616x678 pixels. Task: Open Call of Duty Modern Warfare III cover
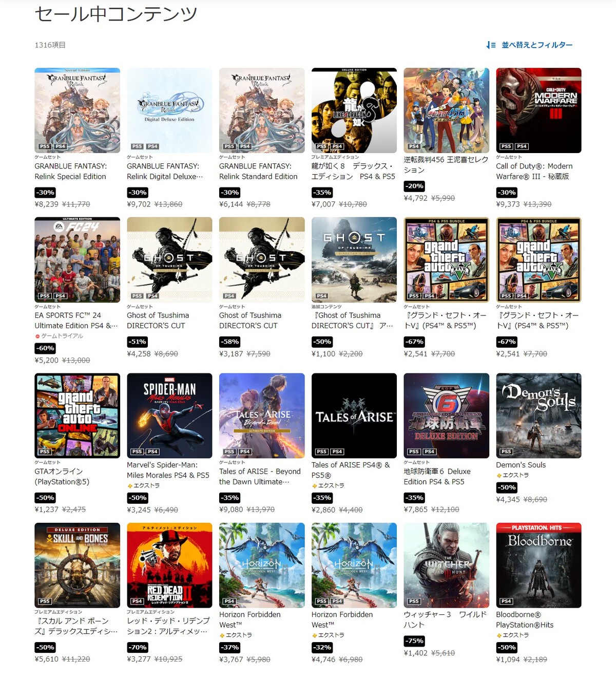pyautogui.click(x=538, y=110)
